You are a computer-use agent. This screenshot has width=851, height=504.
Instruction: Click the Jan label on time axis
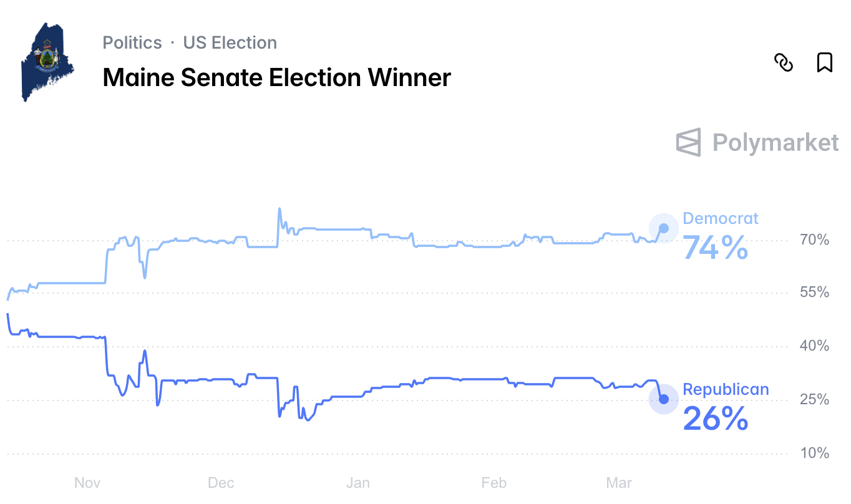[358, 483]
